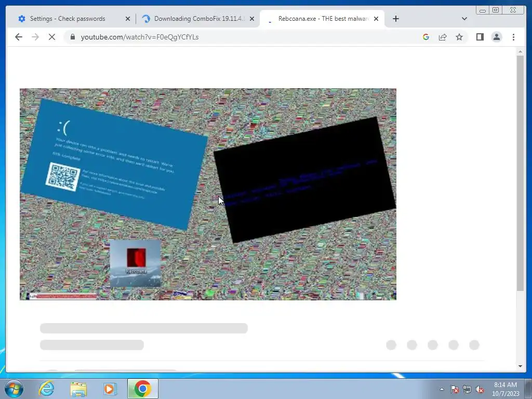Restore down the Chrome window

coord(496,10)
